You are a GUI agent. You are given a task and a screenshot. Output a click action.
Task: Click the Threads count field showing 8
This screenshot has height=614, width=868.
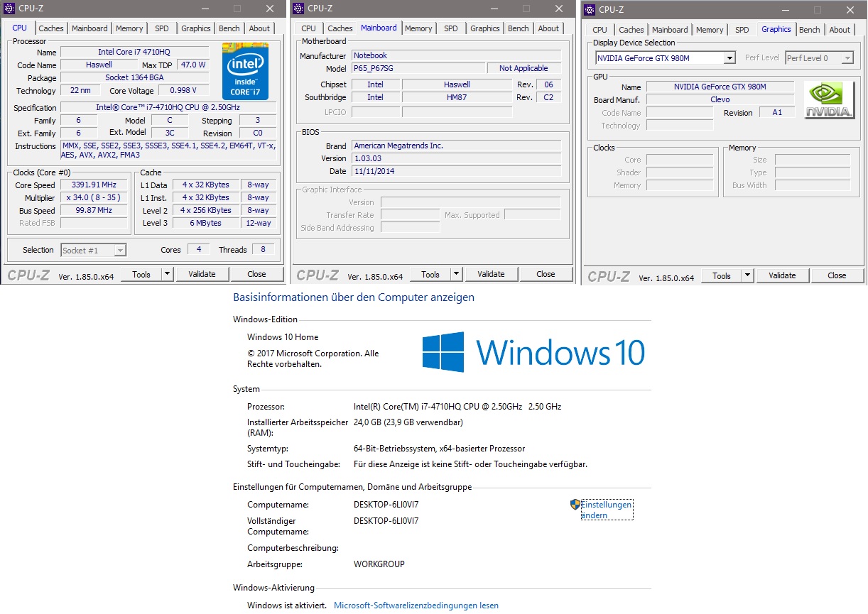(x=263, y=249)
